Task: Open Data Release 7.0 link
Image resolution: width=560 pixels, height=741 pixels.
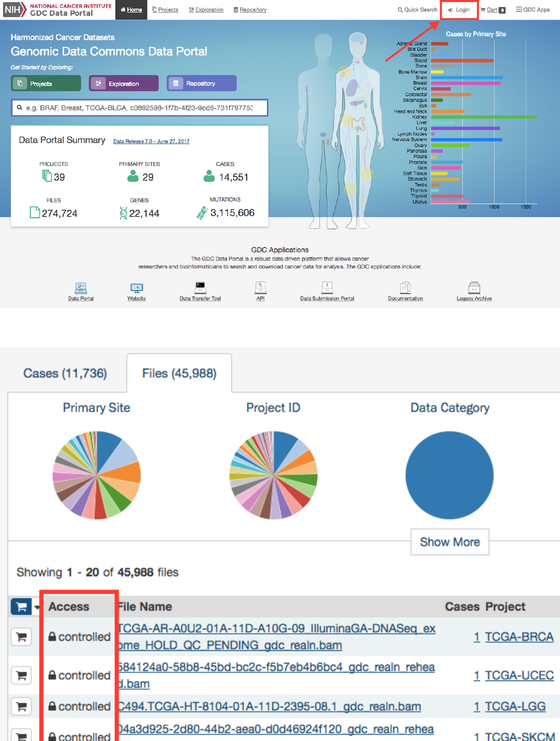Action: pyautogui.click(x=151, y=142)
